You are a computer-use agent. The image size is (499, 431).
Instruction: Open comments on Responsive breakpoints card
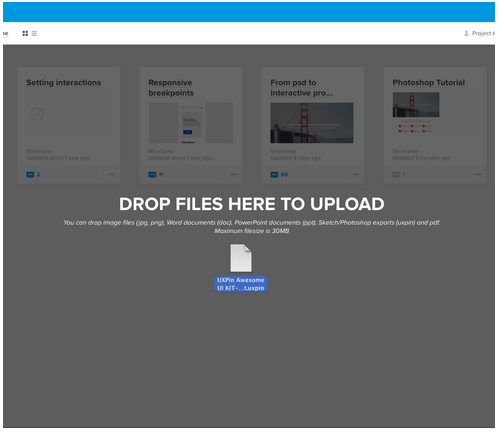click(156, 174)
